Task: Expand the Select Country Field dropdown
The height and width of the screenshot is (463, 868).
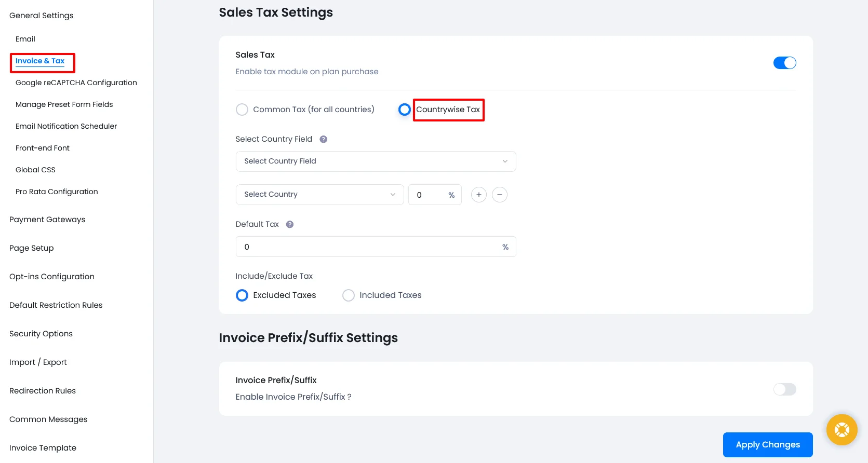Action: tap(376, 161)
